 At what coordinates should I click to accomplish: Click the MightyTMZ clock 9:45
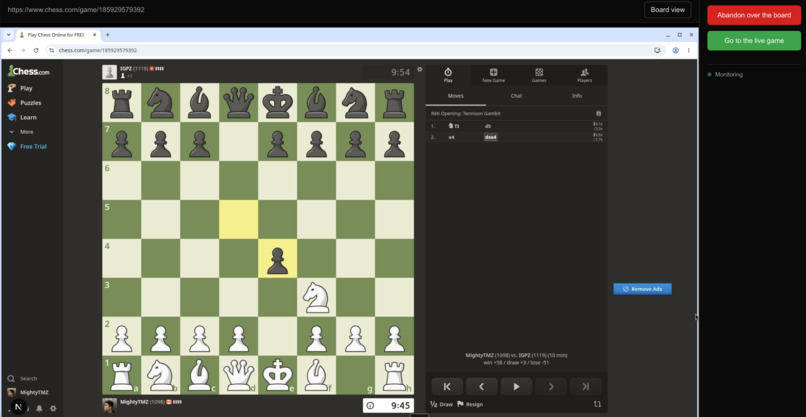tap(389, 406)
